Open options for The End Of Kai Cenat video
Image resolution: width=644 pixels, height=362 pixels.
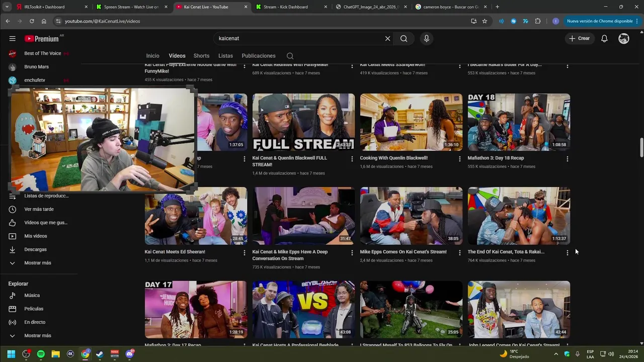click(x=568, y=252)
